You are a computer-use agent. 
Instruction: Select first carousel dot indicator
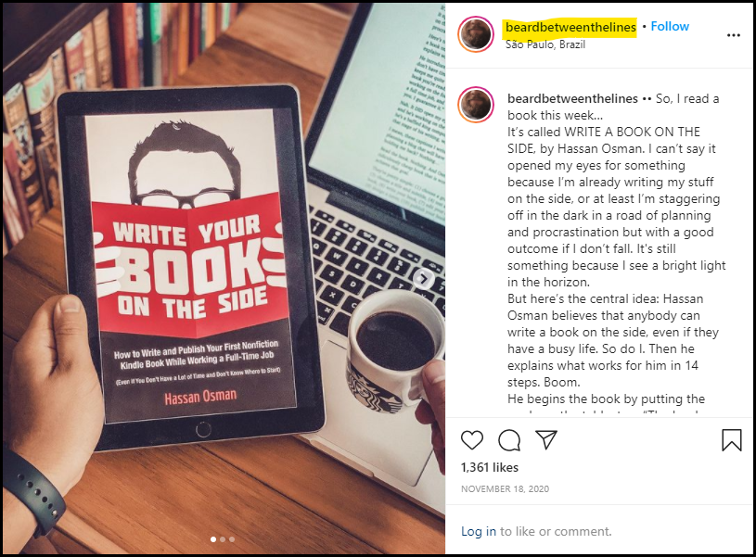[213, 539]
